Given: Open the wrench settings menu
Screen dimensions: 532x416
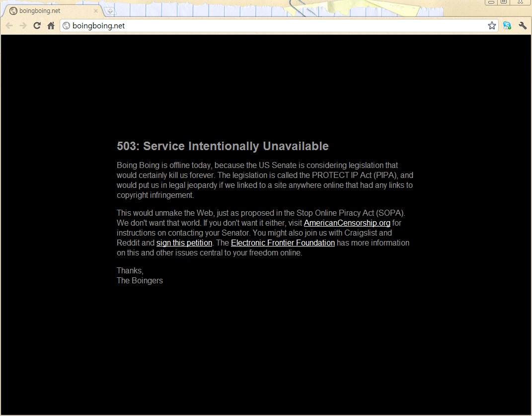Looking at the screenshot, I should point(522,26).
